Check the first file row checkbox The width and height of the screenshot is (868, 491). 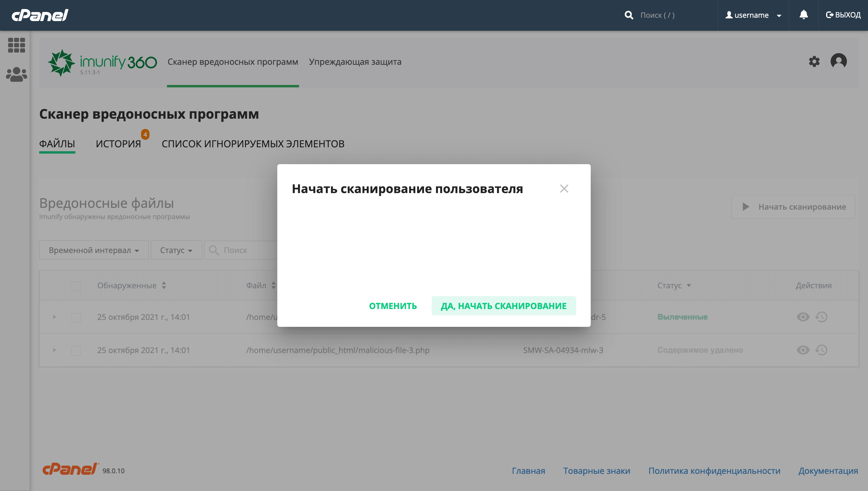click(76, 316)
